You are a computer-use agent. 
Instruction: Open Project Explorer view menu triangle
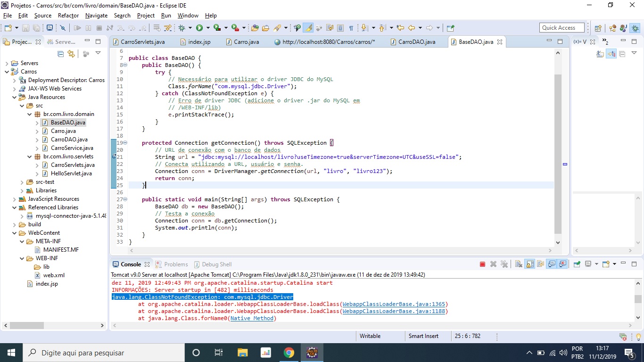[x=98, y=53]
